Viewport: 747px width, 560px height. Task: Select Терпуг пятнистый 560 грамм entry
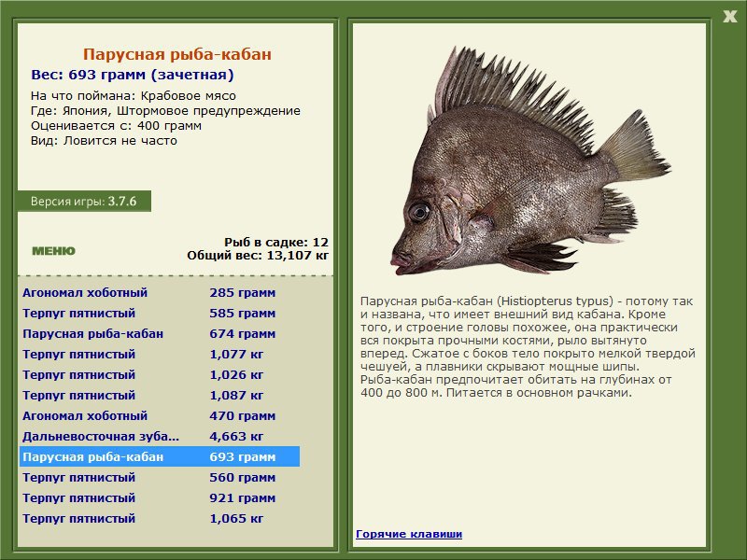[160, 477]
